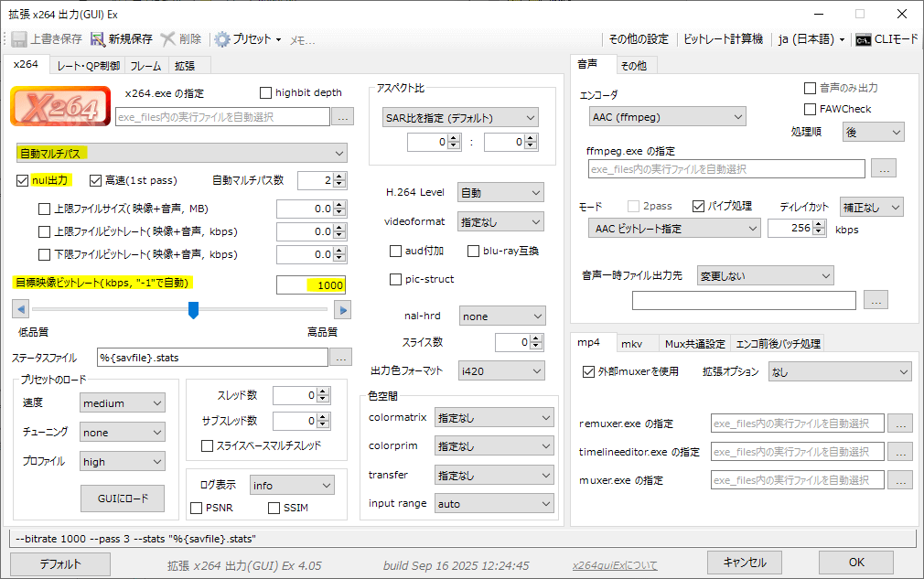Open the x264guiExについて link
Viewport: 924px width, 579px height.
pos(614,565)
